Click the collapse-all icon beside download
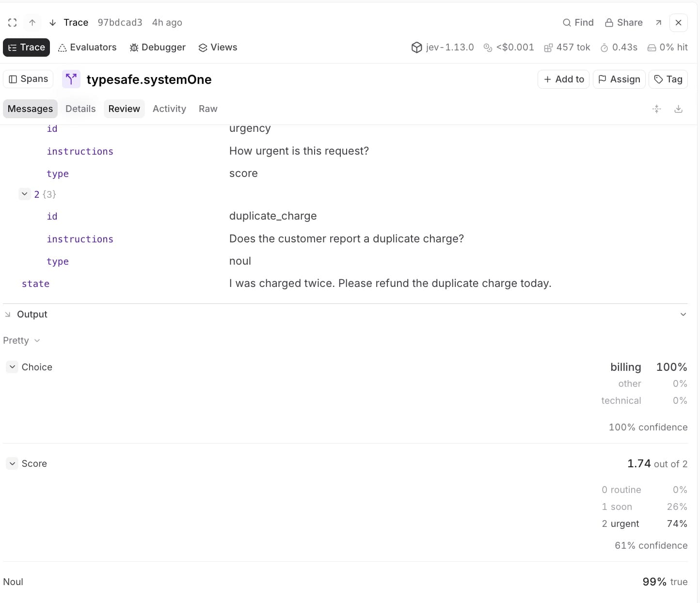This screenshot has height=603, width=700. tap(656, 109)
